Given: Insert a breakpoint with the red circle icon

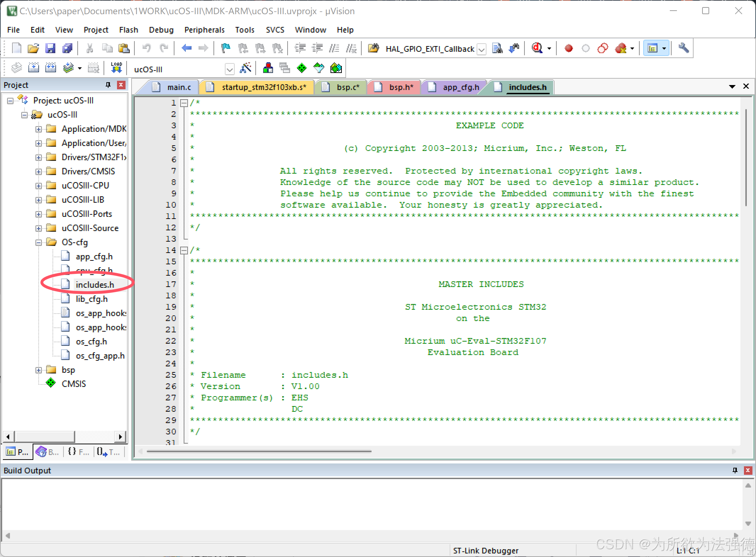Looking at the screenshot, I should pos(569,48).
